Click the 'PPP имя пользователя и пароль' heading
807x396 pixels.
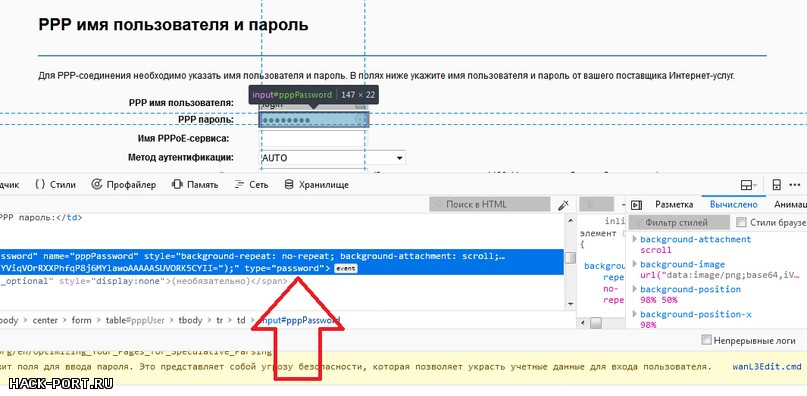coord(173,24)
